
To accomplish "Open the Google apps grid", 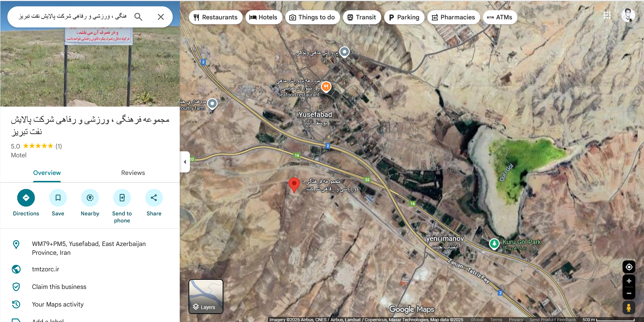I will click(x=607, y=15).
